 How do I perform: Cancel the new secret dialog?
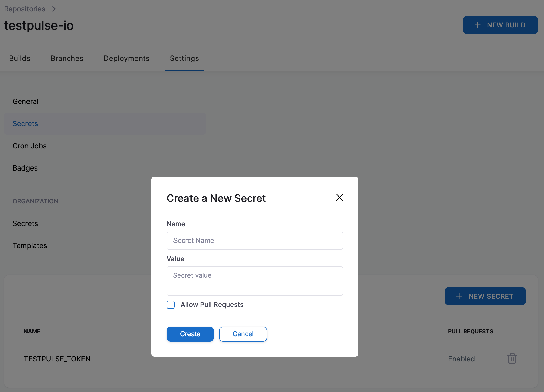(x=243, y=334)
